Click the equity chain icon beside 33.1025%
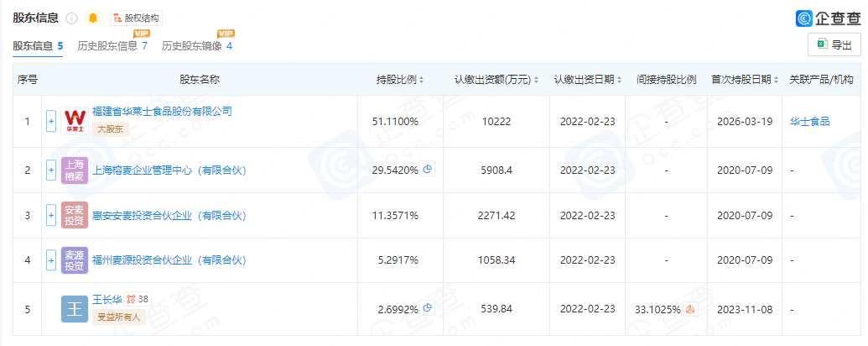The width and height of the screenshot is (868, 346). tap(691, 309)
